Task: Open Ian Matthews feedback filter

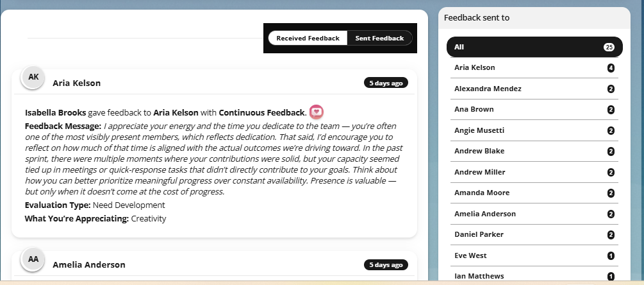Action: pos(534,275)
